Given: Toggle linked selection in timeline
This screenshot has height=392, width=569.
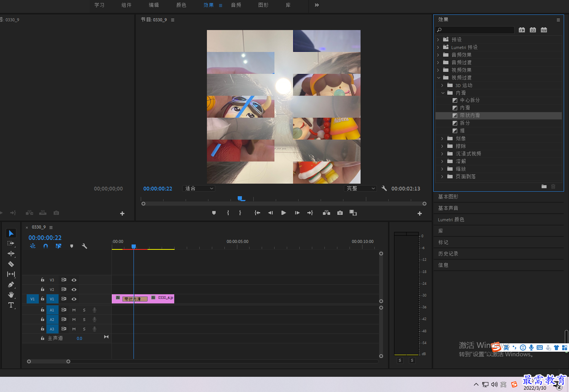Looking at the screenshot, I should tap(59, 246).
